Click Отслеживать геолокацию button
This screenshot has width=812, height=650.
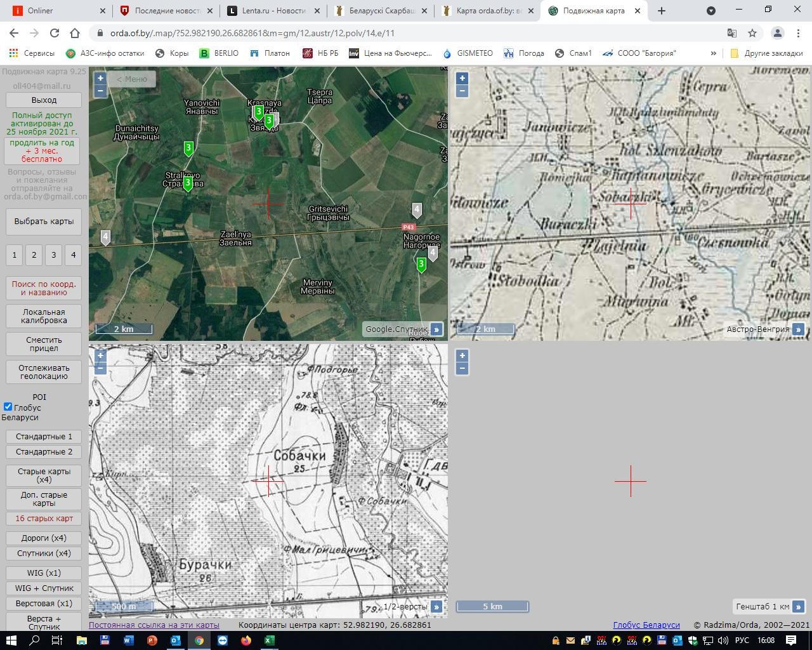tap(44, 372)
